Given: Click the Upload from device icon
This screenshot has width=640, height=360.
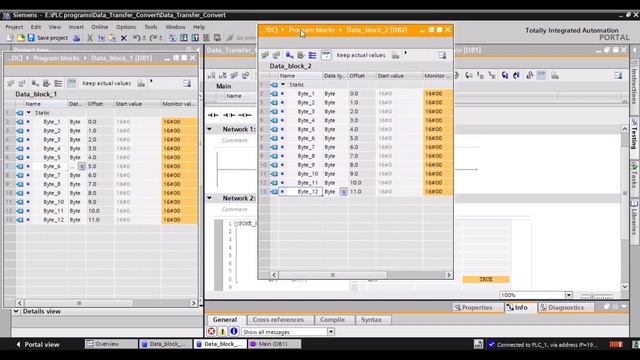Looking at the screenshot, I should (195, 38).
